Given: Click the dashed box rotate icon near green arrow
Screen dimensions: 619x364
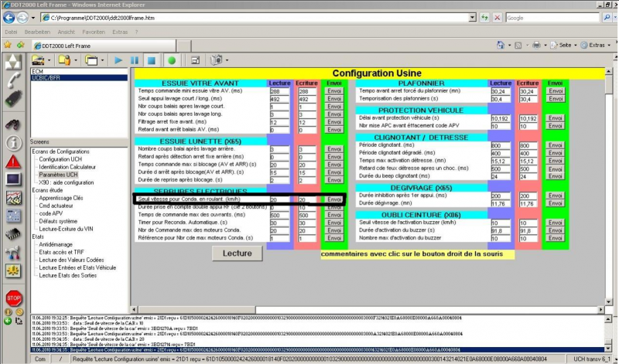Looking at the screenshot, I should (x=19, y=321).
